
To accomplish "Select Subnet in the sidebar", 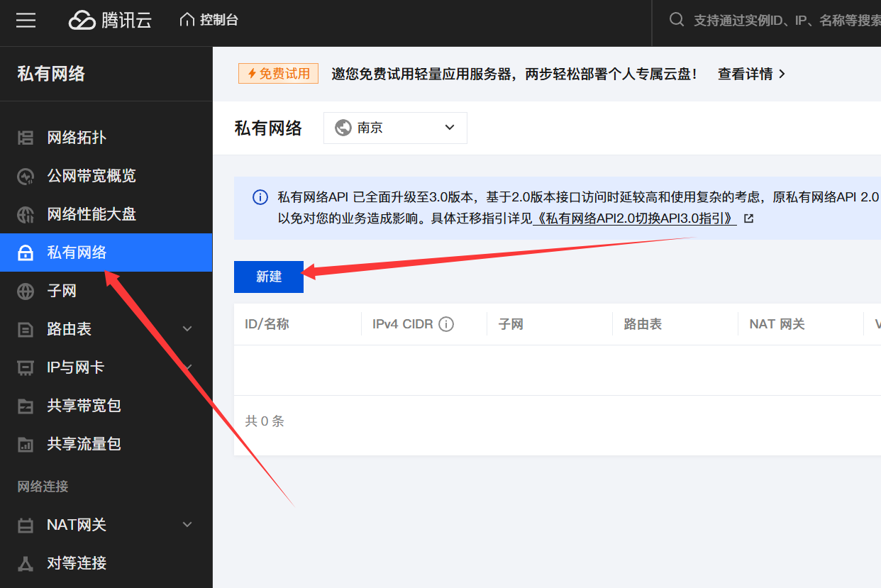I will [x=62, y=291].
